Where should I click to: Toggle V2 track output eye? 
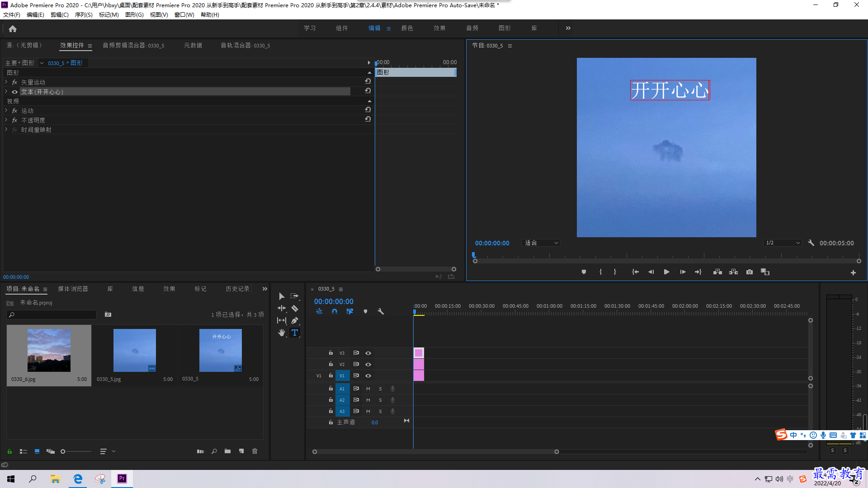click(368, 364)
